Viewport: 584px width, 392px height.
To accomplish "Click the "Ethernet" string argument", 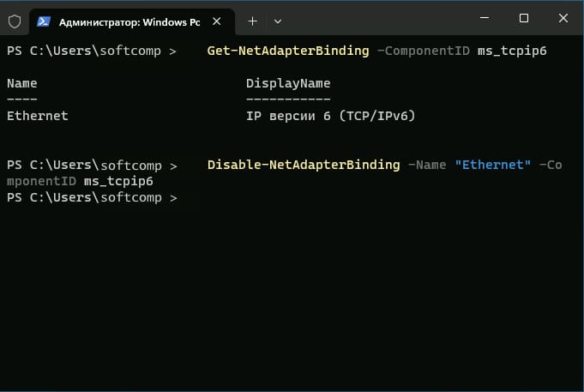I will tap(493, 165).
